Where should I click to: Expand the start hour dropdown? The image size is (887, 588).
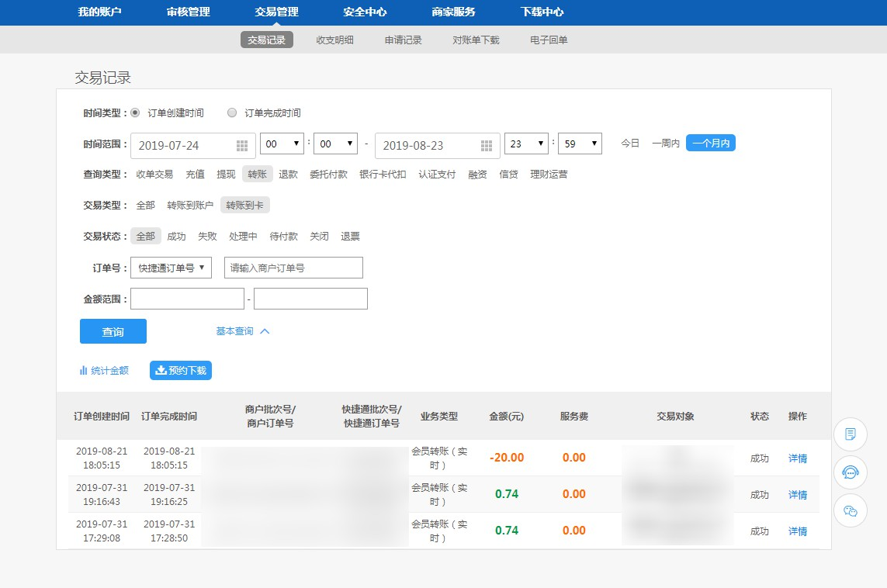(x=282, y=144)
